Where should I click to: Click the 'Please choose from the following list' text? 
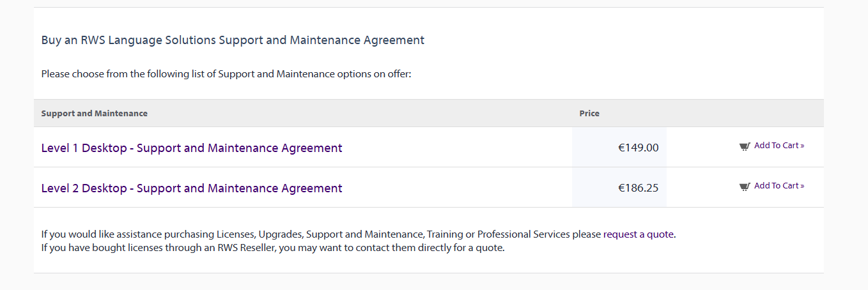click(226, 74)
